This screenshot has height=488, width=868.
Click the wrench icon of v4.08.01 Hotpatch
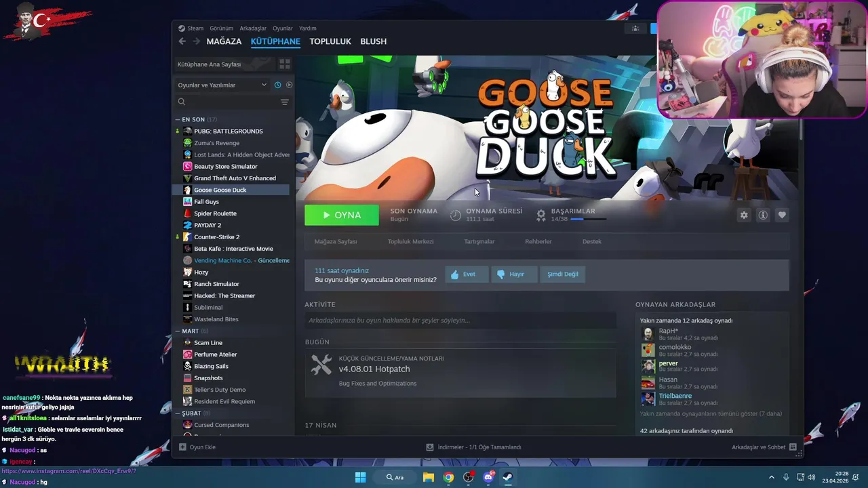click(x=321, y=365)
